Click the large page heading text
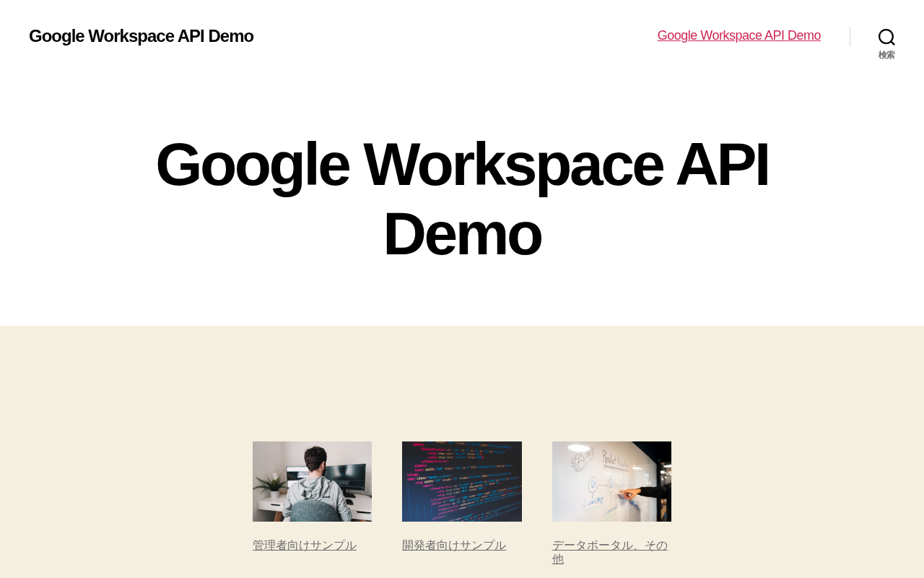The height and width of the screenshot is (578, 924). click(x=462, y=199)
